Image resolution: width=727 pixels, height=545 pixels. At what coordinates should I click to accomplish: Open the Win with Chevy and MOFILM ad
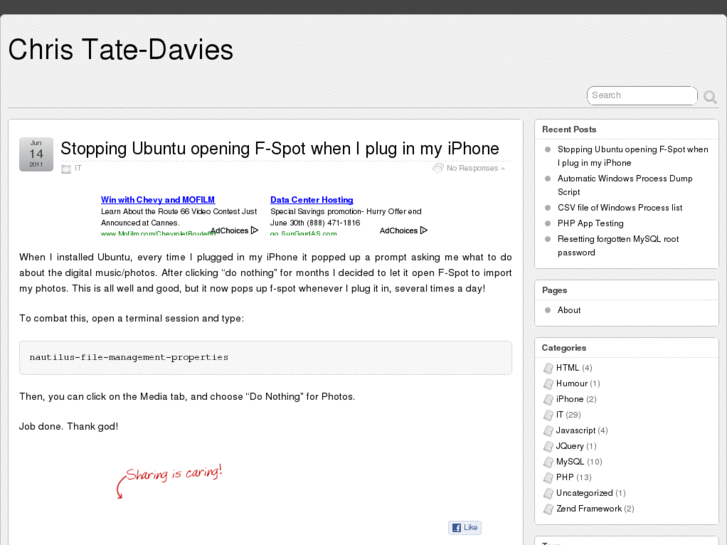158,200
